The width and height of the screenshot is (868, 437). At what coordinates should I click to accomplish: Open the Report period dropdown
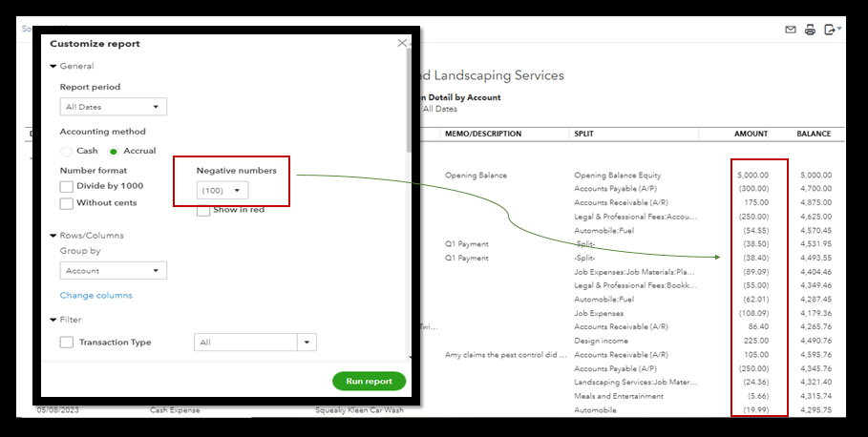pyautogui.click(x=113, y=107)
